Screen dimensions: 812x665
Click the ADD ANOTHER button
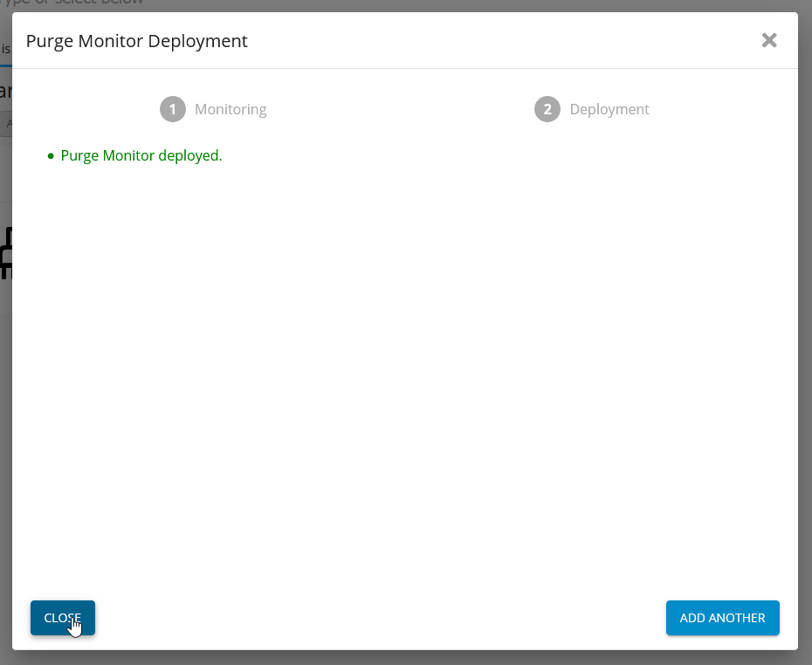click(722, 618)
